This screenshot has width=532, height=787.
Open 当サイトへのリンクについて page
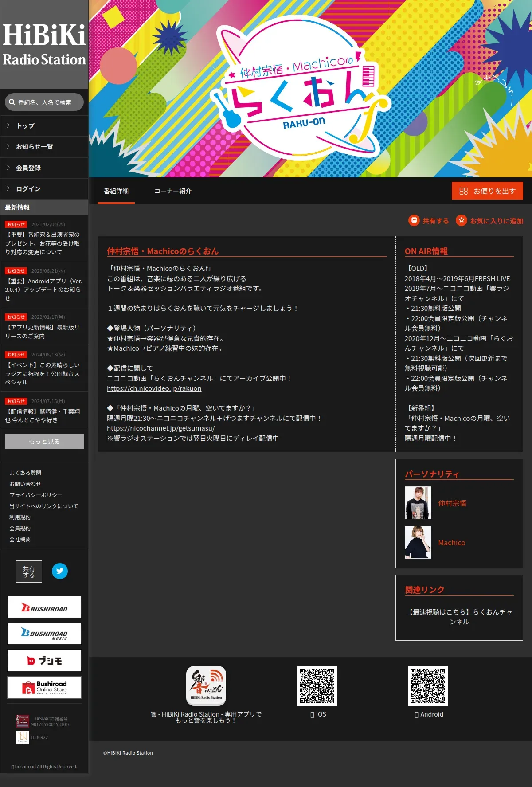point(44,506)
